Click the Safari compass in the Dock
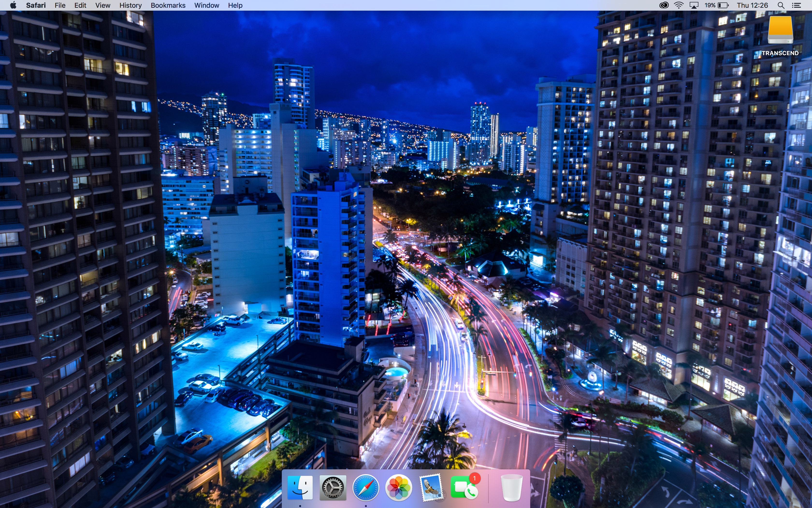812x508 pixels. click(x=366, y=487)
